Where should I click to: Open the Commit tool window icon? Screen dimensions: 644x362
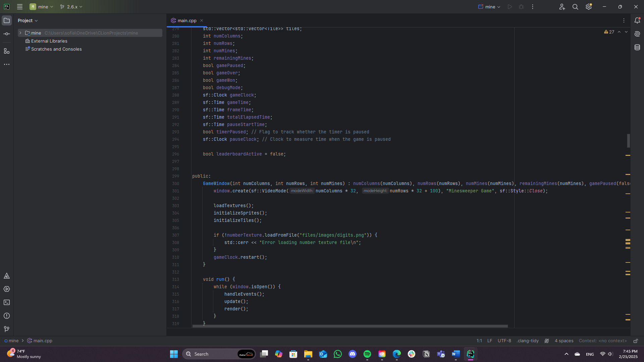(x=7, y=34)
